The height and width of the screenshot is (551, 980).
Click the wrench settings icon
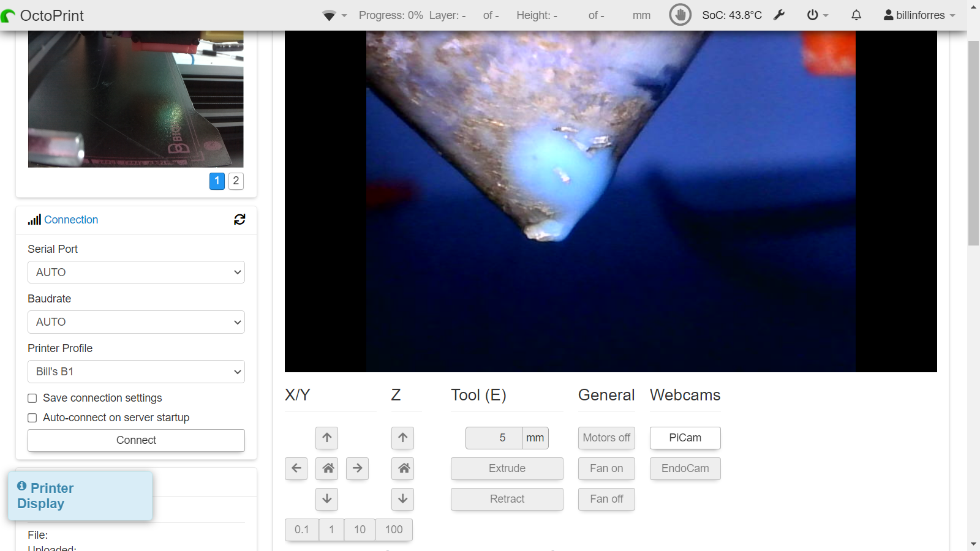(x=779, y=15)
